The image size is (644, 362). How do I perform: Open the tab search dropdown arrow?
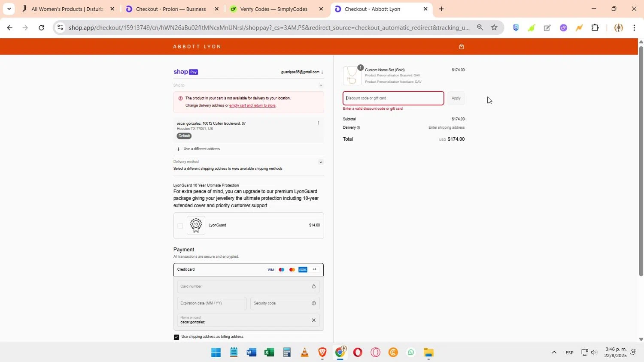coord(9,9)
